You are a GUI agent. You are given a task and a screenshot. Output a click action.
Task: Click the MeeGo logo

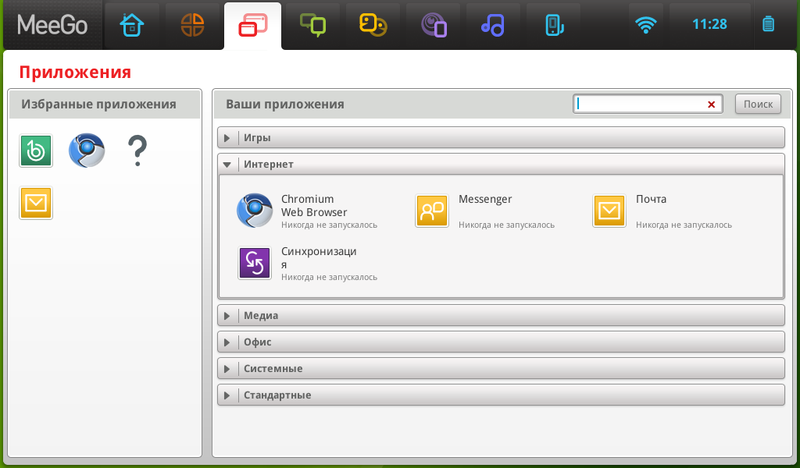click(52, 24)
